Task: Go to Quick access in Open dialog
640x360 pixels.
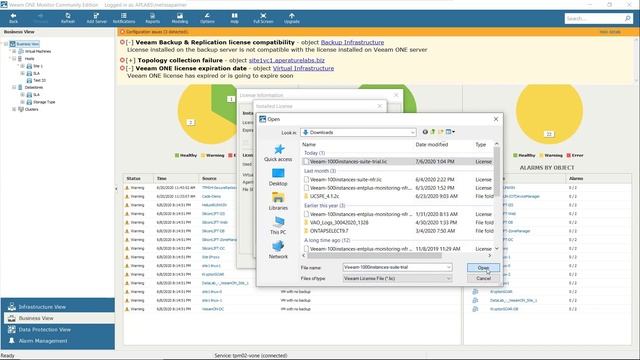Action: (278, 153)
